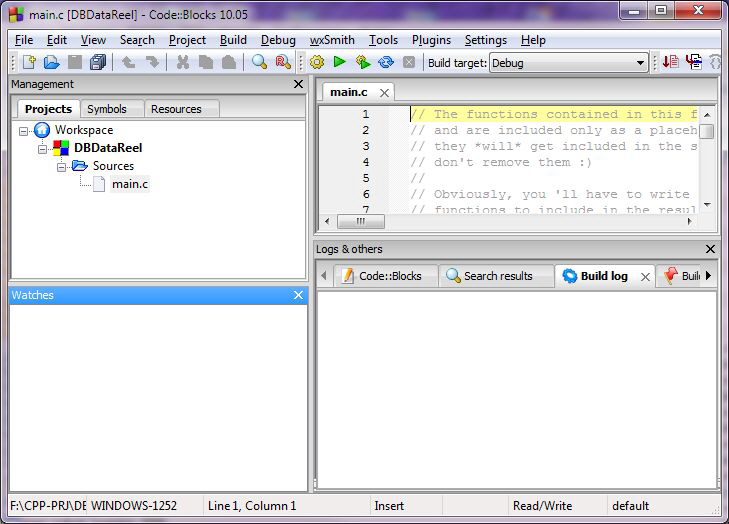This screenshot has width=729, height=524.
Task: Open the Build target combo box
Action: tap(569, 63)
